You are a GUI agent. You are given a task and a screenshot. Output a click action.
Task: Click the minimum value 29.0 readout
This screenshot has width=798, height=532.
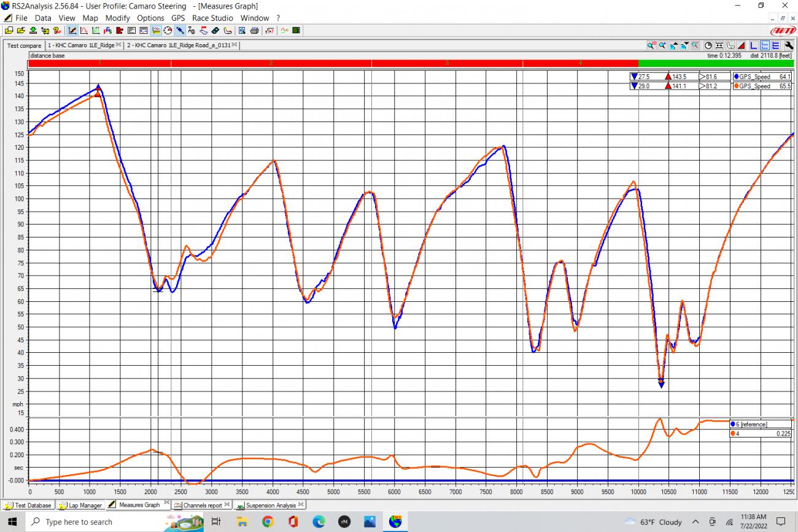[x=643, y=87]
